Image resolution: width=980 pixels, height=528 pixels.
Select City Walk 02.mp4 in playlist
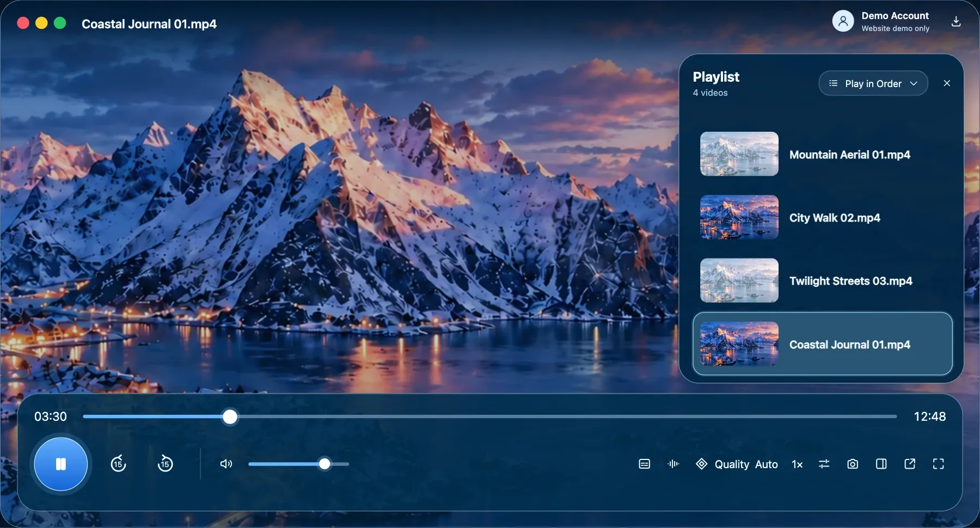[x=823, y=217]
